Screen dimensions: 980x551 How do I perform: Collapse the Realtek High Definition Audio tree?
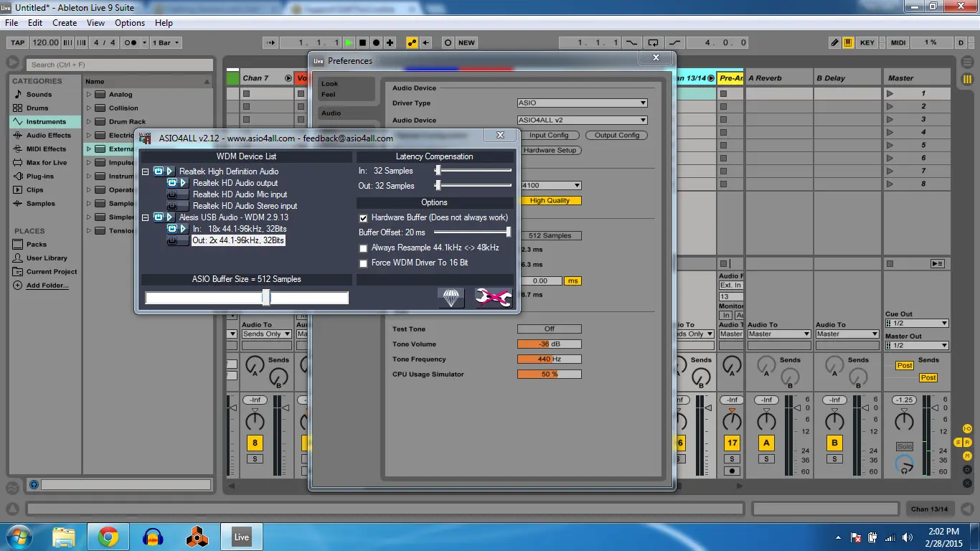(x=146, y=171)
